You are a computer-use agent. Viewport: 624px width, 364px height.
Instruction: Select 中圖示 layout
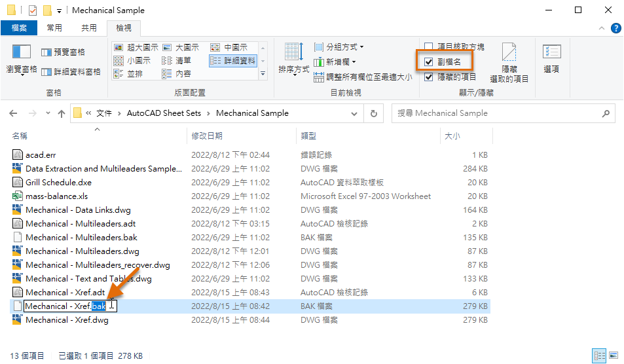click(229, 47)
